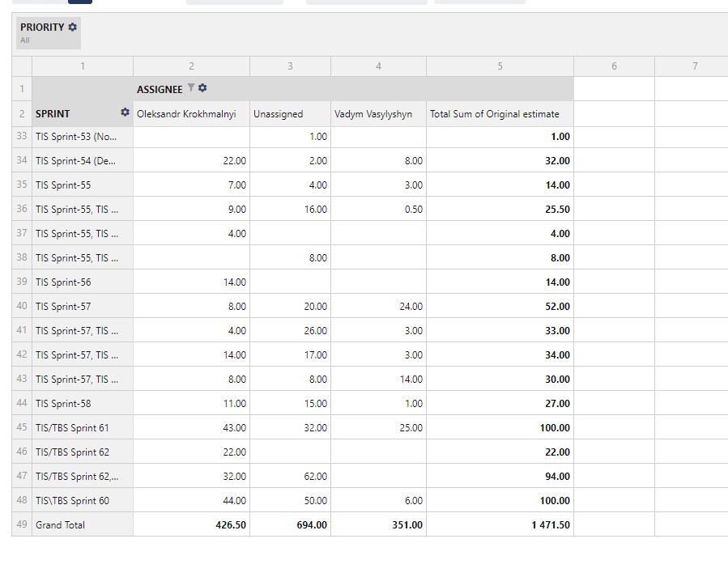This screenshot has height=577, width=728.
Task: Select the Unassigned column header
Action: tap(290, 113)
